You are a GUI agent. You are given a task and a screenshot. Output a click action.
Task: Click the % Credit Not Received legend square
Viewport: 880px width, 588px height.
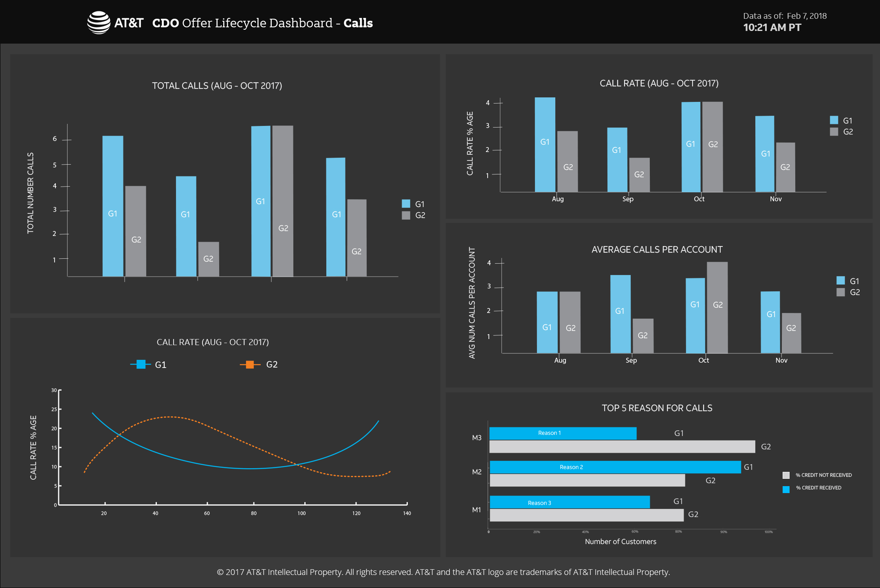tap(786, 475)
